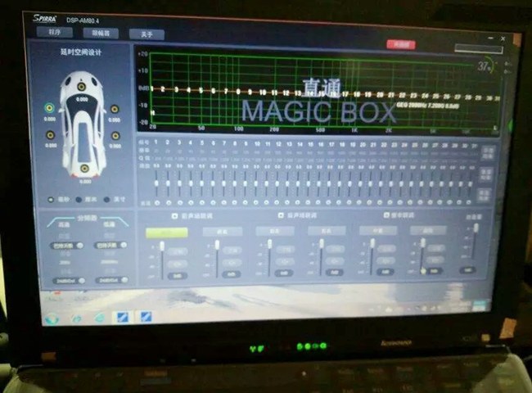Click bypass circle under EQ band 31
Image resolution: width=532 pixels, height=393 pixels.
(469, 202)
